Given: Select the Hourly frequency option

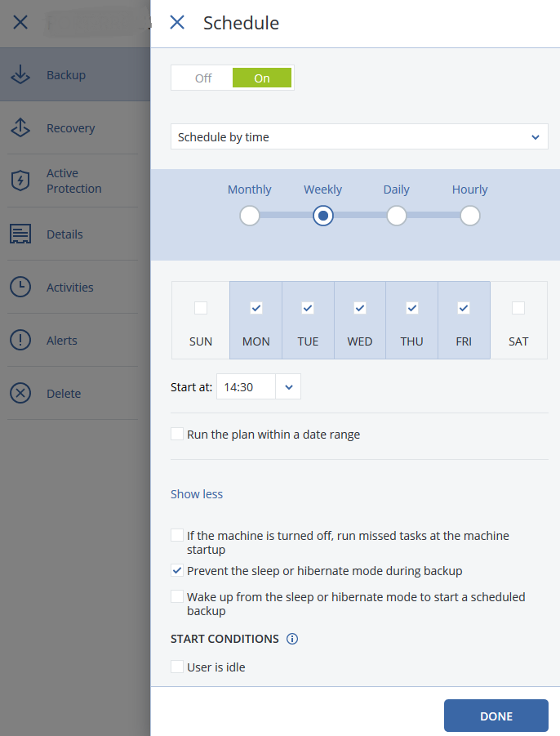Looking at the screenshot, I should 470,216.
